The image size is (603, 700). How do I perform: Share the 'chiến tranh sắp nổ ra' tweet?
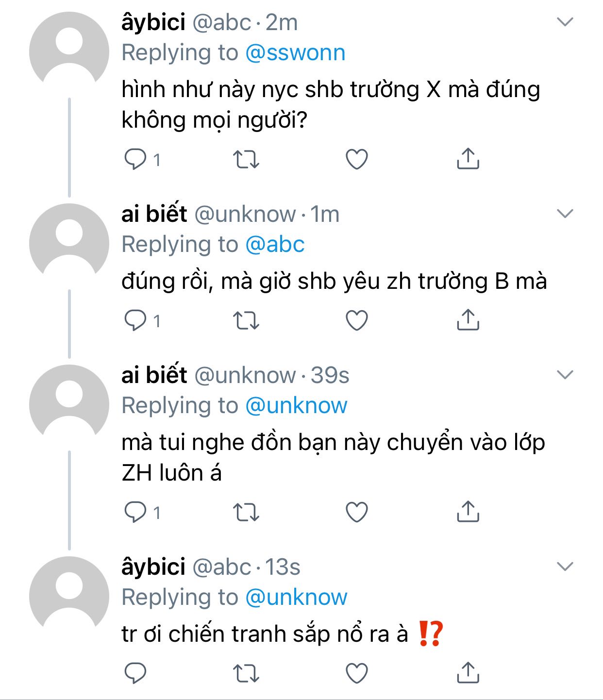coord(468,673)
